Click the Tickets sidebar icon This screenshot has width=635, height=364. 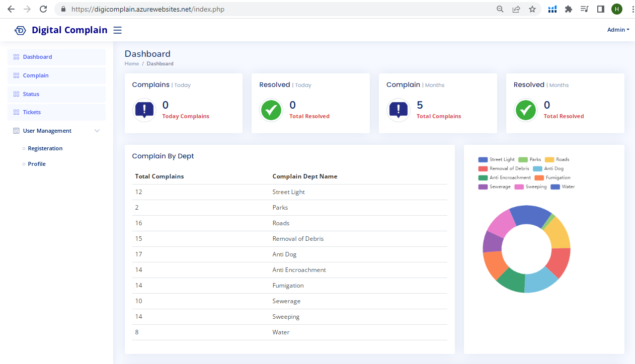tap(16, 112)
